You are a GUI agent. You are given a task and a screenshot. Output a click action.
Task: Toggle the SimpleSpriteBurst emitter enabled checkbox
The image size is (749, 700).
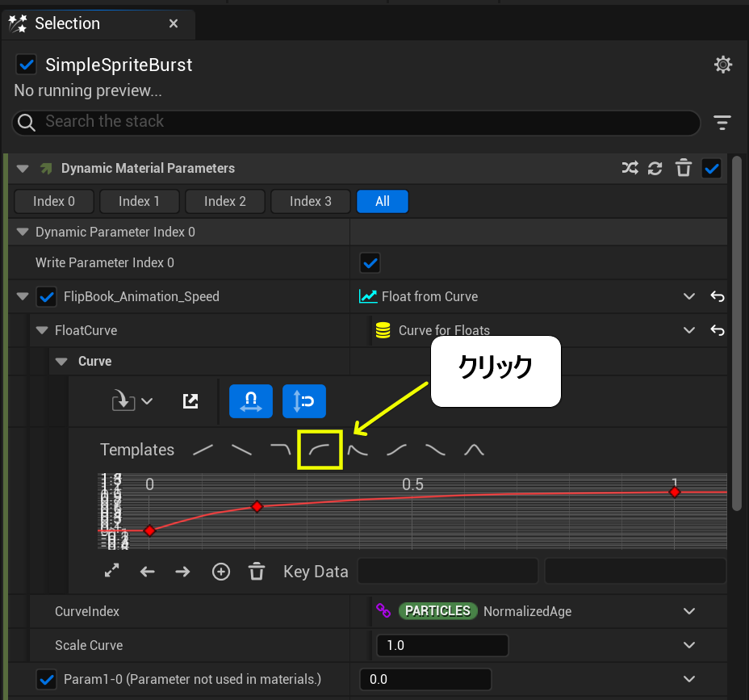point(27,64)
